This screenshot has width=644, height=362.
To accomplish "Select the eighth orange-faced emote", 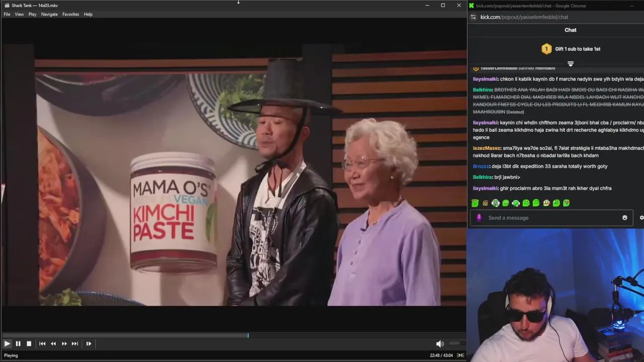I will [546, 203].
